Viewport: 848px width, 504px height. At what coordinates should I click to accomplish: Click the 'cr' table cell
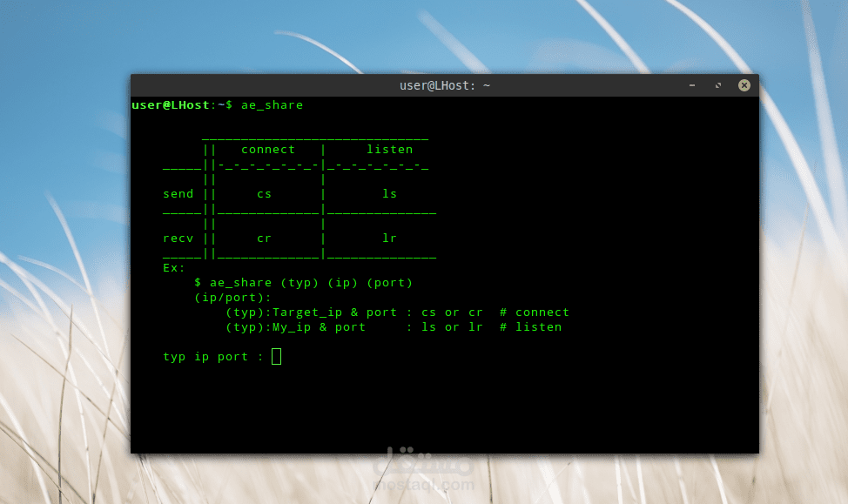tap(264, 238)
